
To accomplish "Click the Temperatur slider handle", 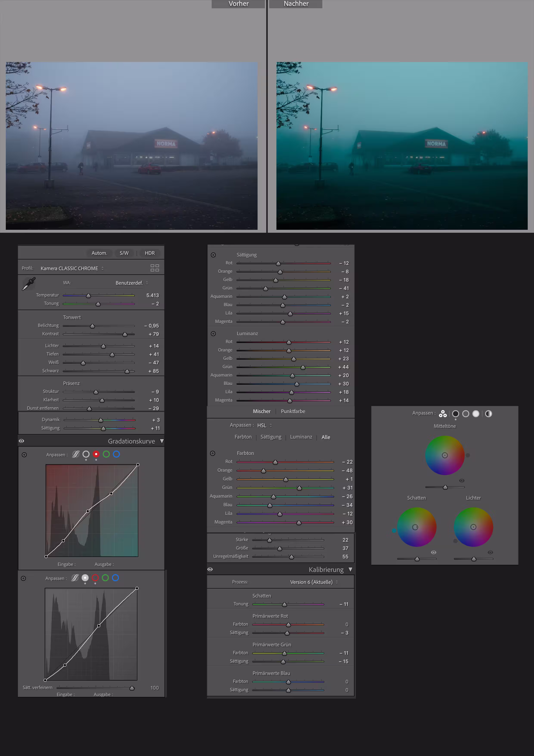I will pos(88,296).
